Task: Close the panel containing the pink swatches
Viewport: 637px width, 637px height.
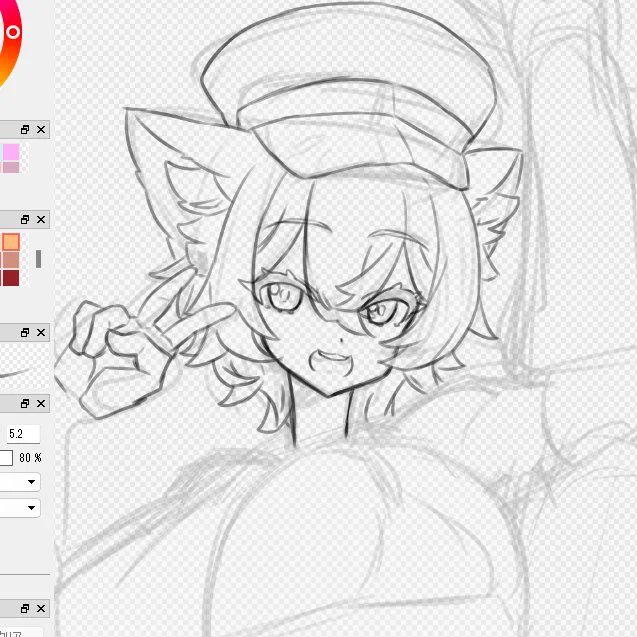Action: pos(41,130)
